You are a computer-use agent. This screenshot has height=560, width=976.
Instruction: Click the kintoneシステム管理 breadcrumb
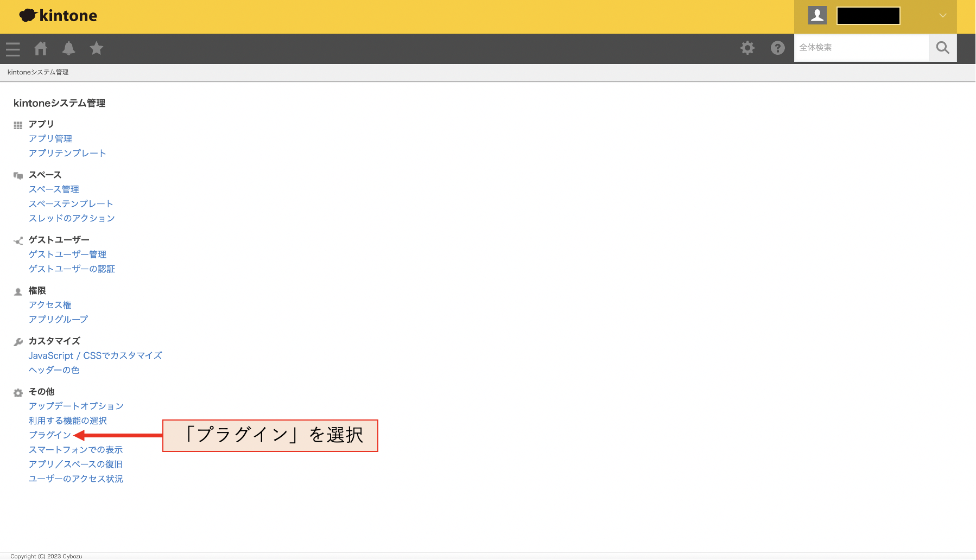point(38,72)
